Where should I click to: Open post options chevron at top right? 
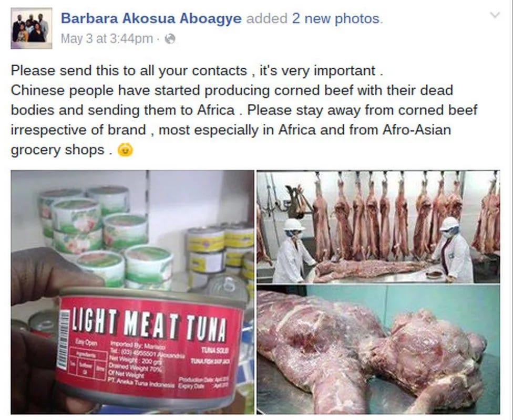495,15
